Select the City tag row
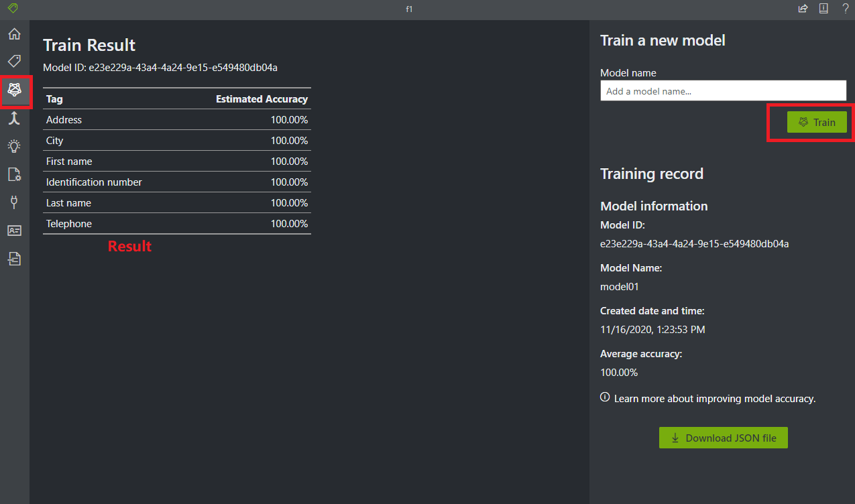 pyautogui.click(x=177, y=141)
